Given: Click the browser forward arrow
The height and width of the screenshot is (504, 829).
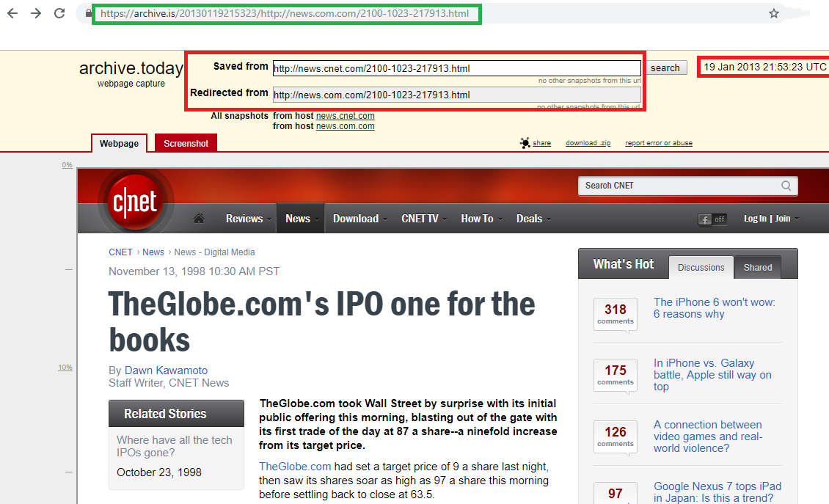Looking at the screenshot, I should point(36,13).
